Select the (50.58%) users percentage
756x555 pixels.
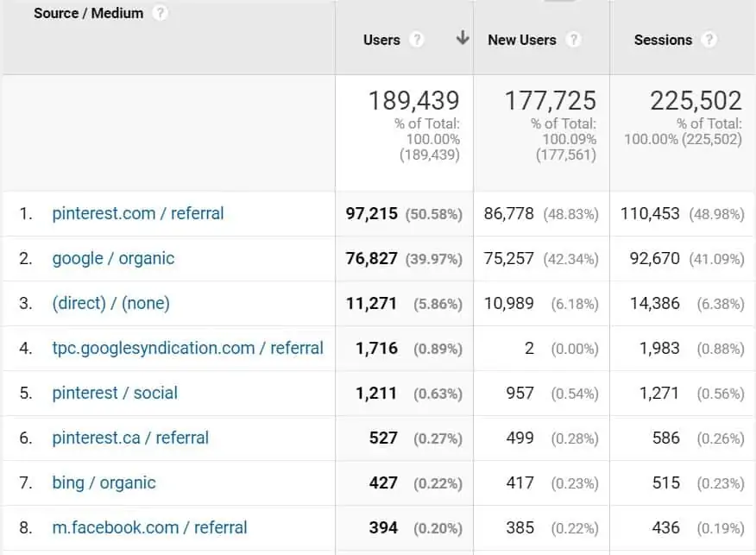[x=434, y=214]
